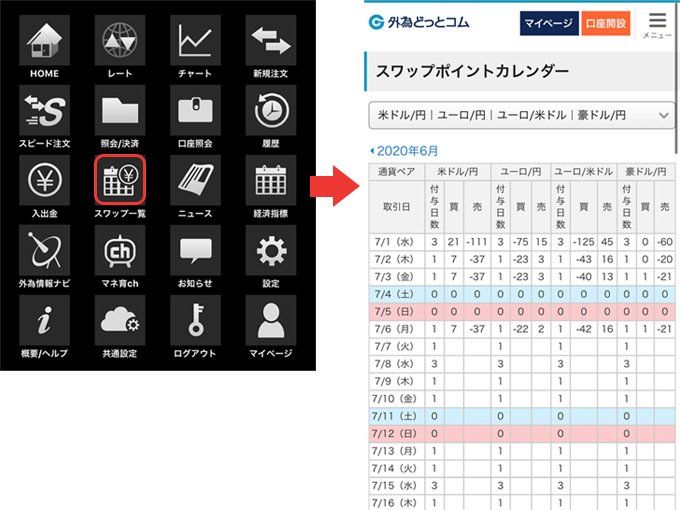Open the 照会/決済 folder icon
This screenshot has width=680, height=510.
click(121, 110)
